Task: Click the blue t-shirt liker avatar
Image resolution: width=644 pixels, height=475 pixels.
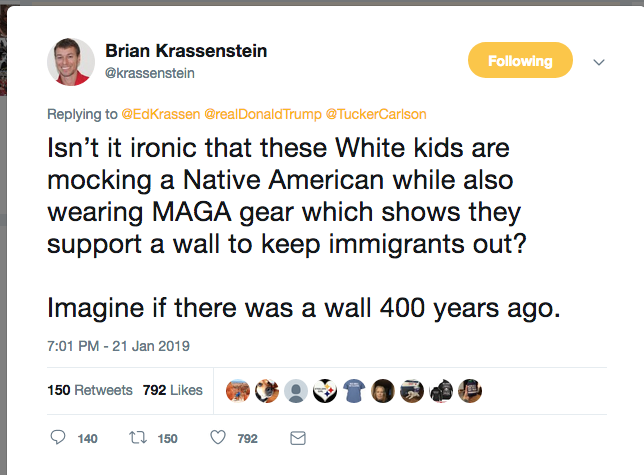Action: click(354, 391)
